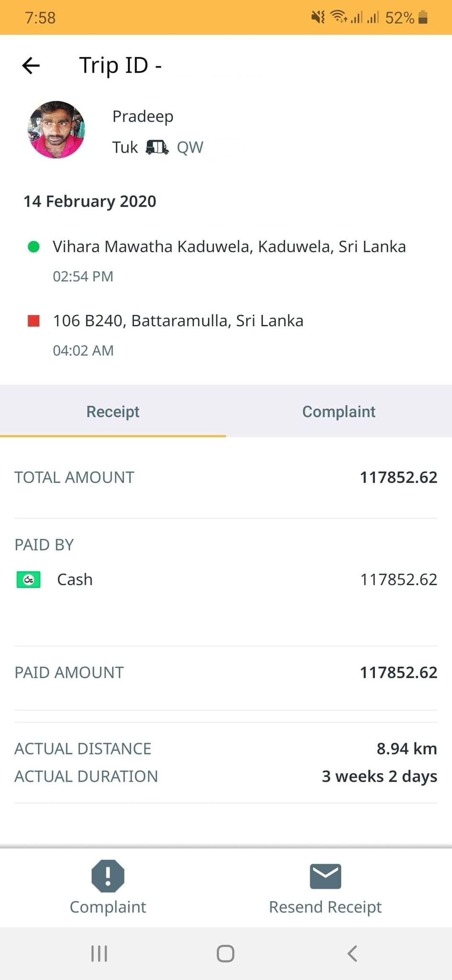
Task: Tap the Android home button
Action: click(x=225, y=953)
